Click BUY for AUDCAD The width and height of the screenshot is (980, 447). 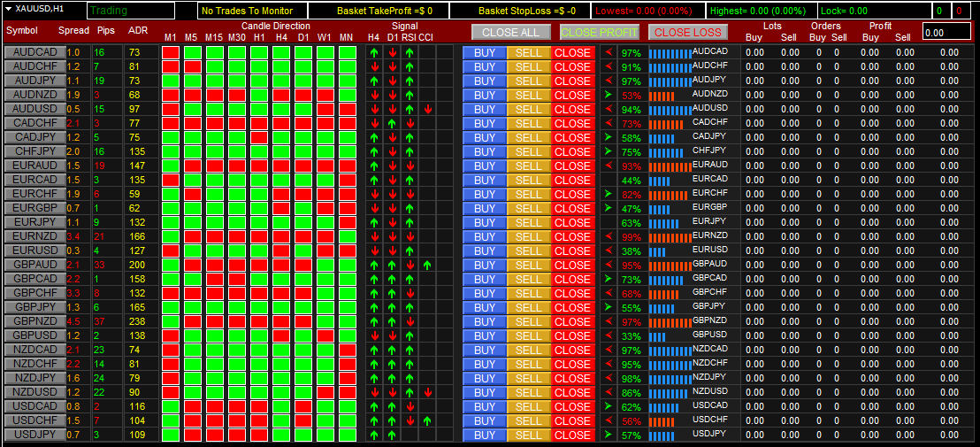coord(485,52)
